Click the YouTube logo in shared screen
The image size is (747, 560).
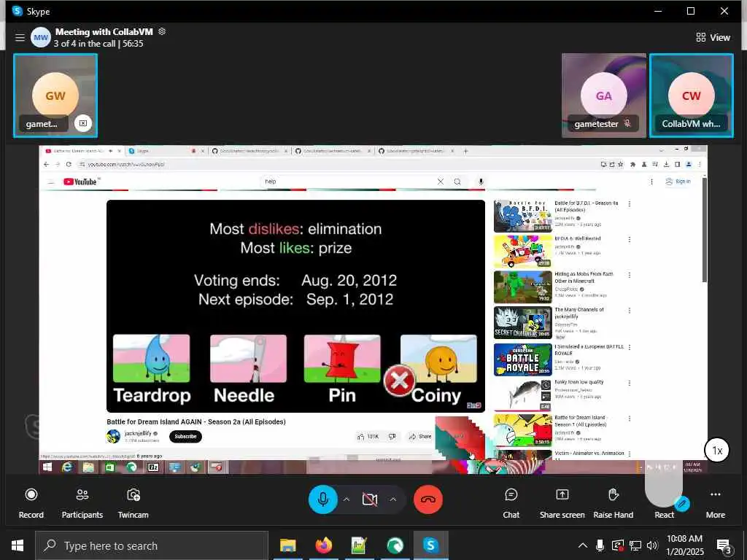pyautogui.click(x=80, y=182)
